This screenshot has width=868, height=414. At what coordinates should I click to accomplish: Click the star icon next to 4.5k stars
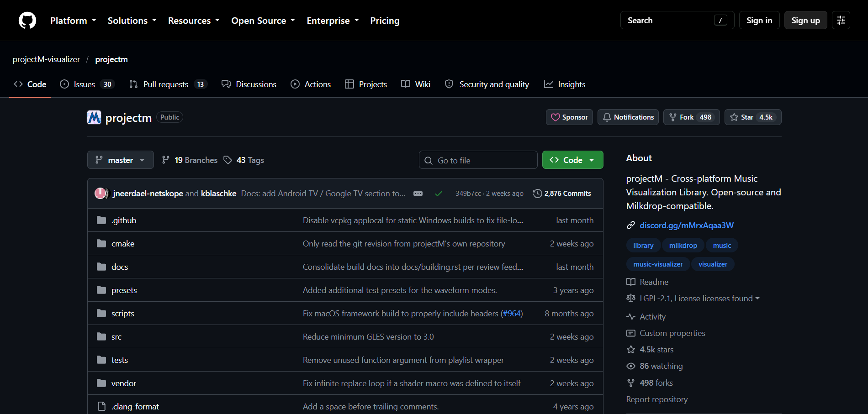tap(631, 350)
